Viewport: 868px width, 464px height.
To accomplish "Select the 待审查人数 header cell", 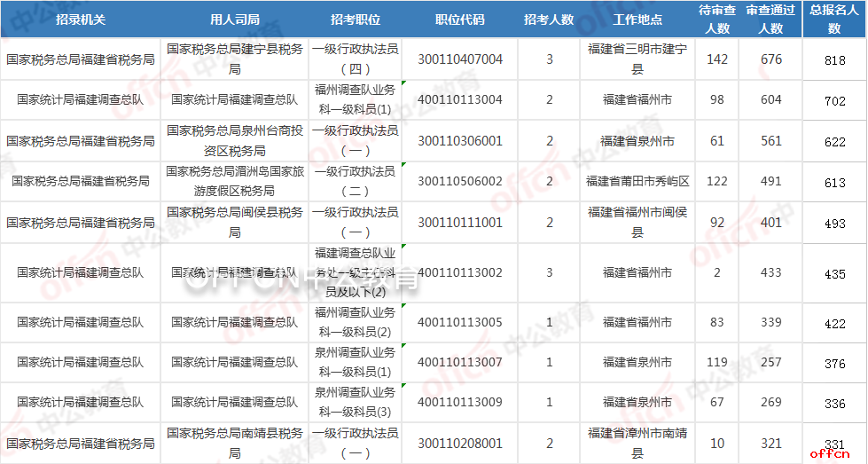I will click(x=719, y=20).
